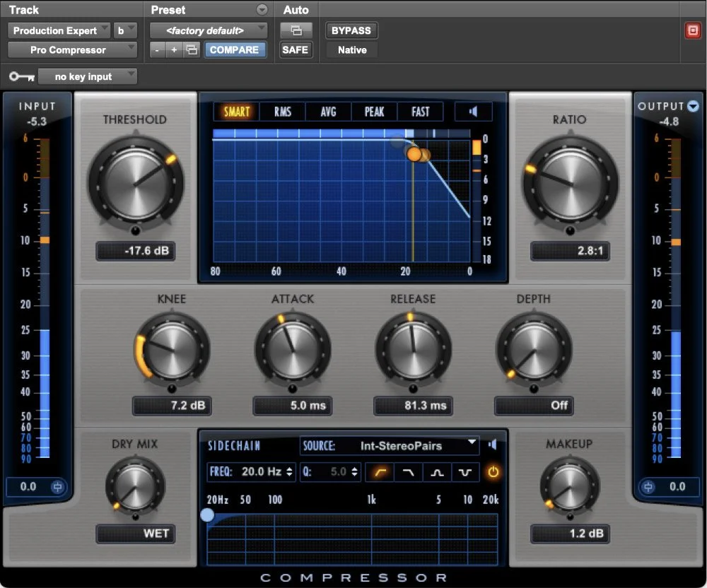Screen dimensions: 707x588
Task: Open the no key input selector
Action: [x=88, y=76]
